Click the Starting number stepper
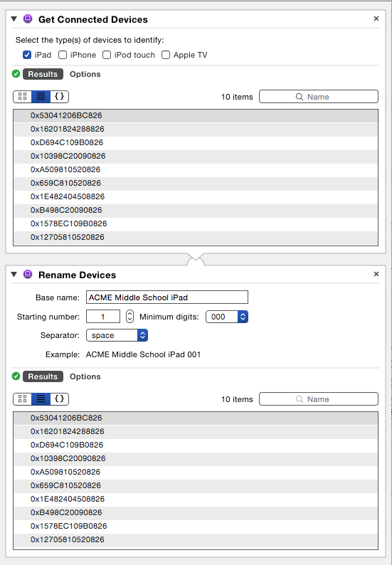392x565 pixels. coord(129,317)
